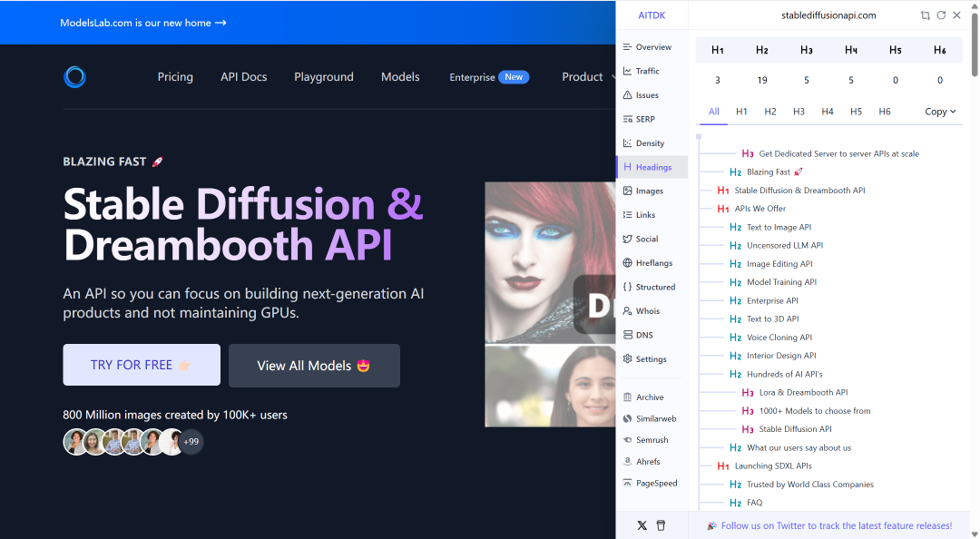Close the AITDK panel
Viewport: 980px width, 539px height.
957,15
